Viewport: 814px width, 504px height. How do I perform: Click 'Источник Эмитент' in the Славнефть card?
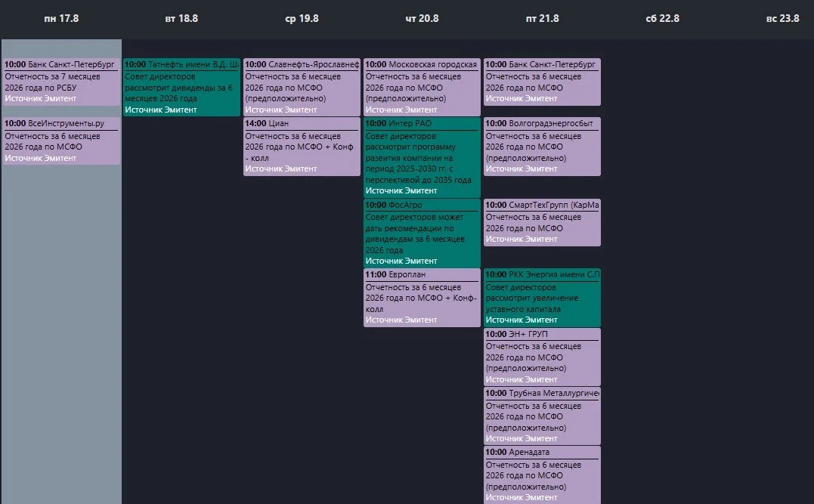tap(281, 110)
